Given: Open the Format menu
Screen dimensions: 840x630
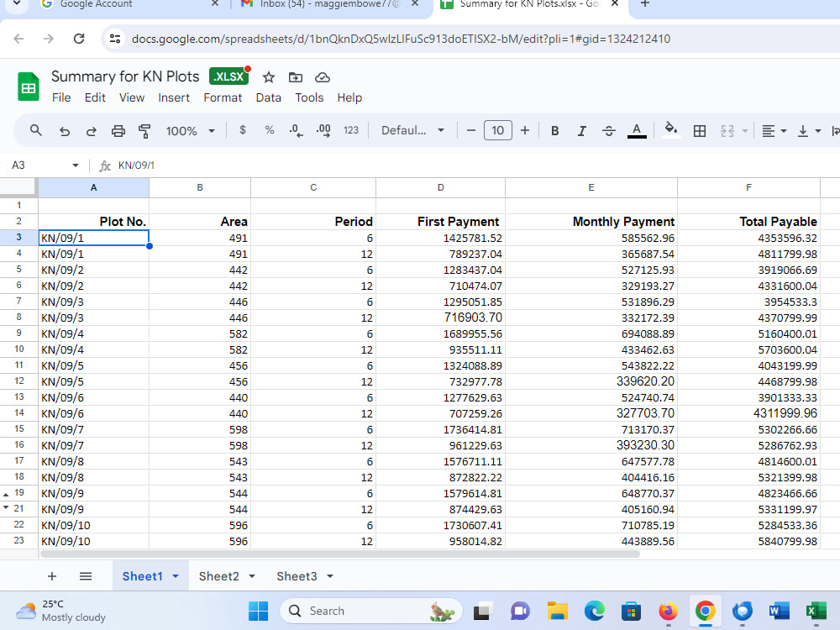Looking at the screenshot, I should (223, 97).
